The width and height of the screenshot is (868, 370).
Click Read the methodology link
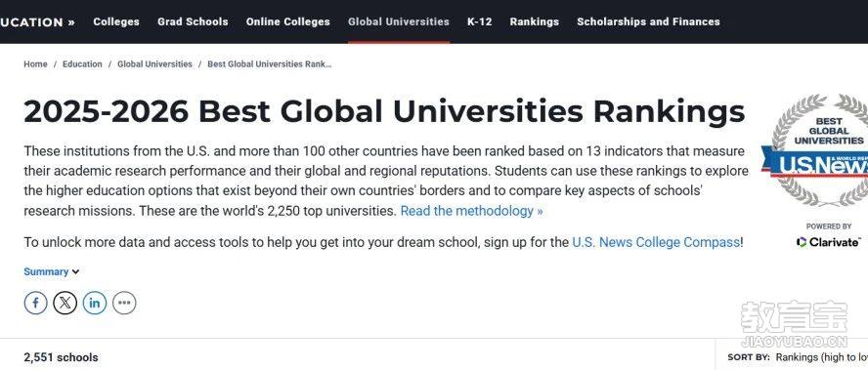click(x=472, y=211)
